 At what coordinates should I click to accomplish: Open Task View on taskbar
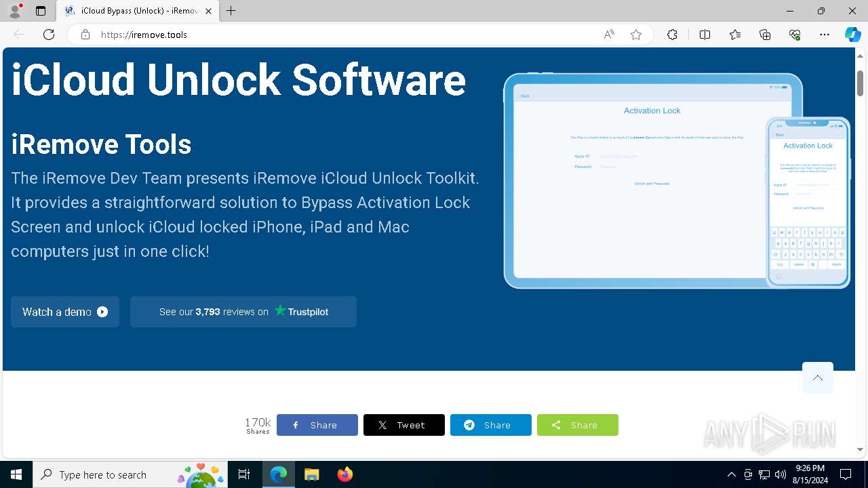[x=244, y=474]
